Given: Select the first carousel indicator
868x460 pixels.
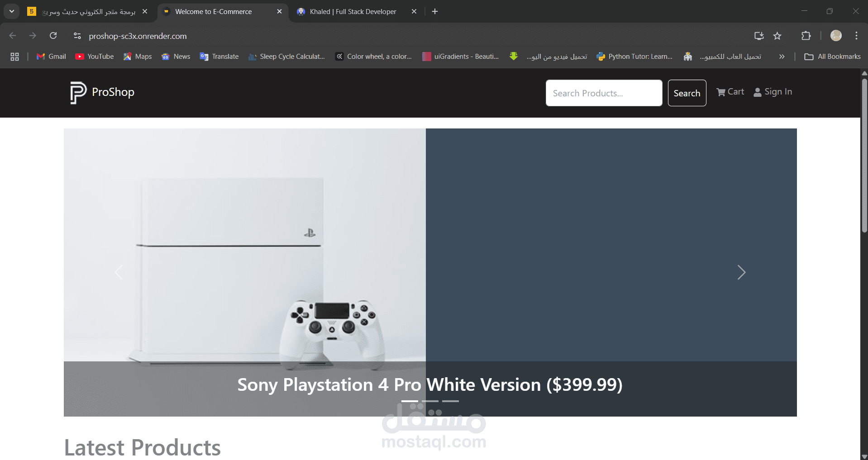Looking at the screenshot, I should pos(410,401).
